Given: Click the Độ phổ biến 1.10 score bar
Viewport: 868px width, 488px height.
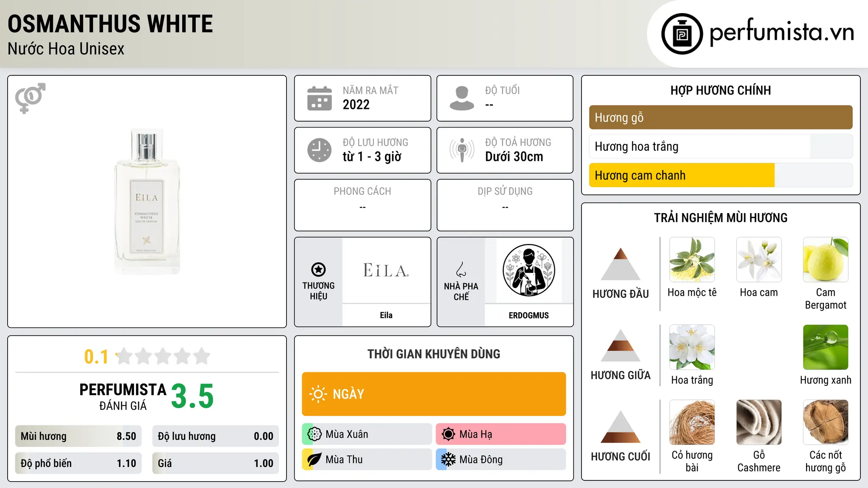Looking at the screenshot, I should click(78, 463).
